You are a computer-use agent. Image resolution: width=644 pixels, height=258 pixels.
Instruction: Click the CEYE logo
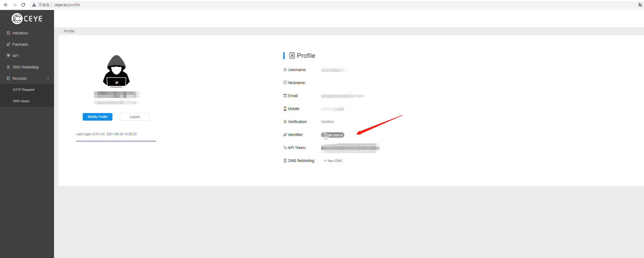pyautogui.click(x=27, y=19)
